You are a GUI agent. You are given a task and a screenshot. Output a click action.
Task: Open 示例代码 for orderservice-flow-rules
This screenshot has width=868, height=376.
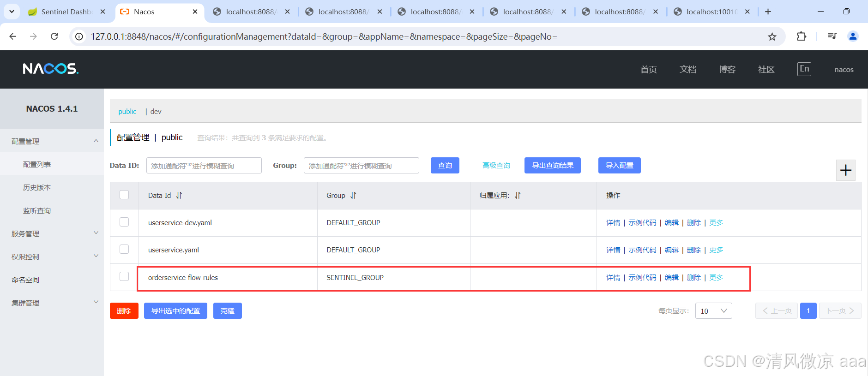[x=642, y=278]
